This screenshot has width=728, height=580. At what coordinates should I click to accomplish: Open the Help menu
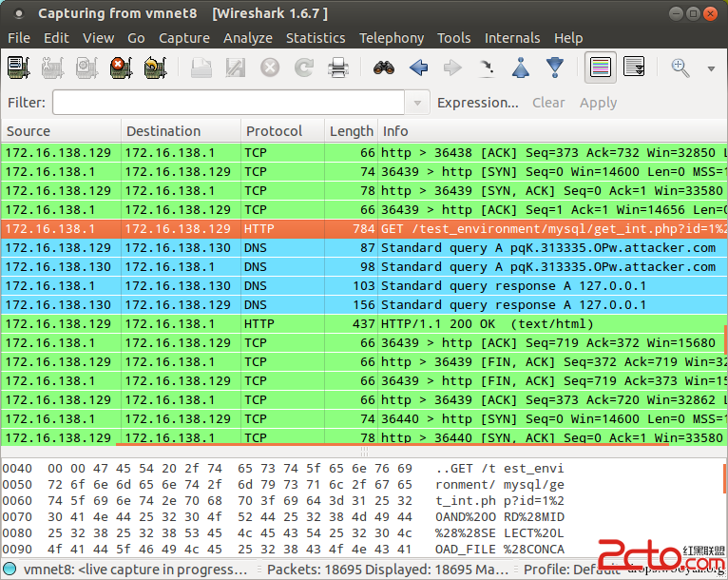(x=568, y=38)
